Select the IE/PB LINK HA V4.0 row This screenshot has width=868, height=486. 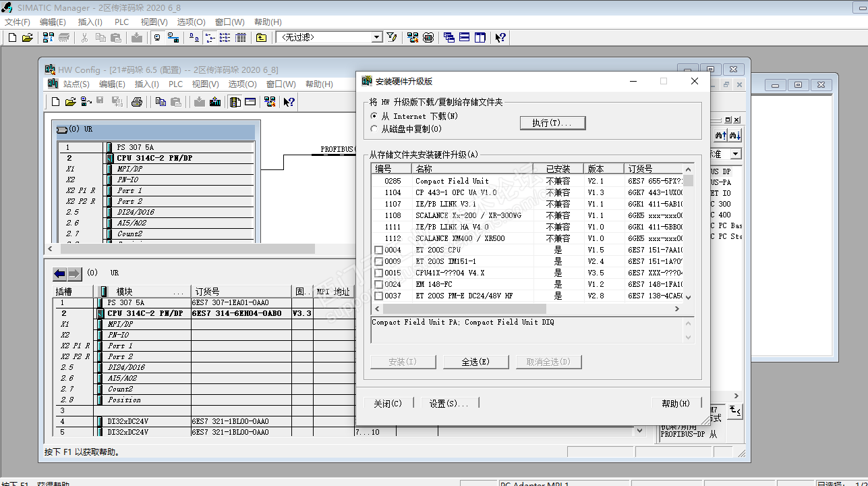(x=527, y=227)
